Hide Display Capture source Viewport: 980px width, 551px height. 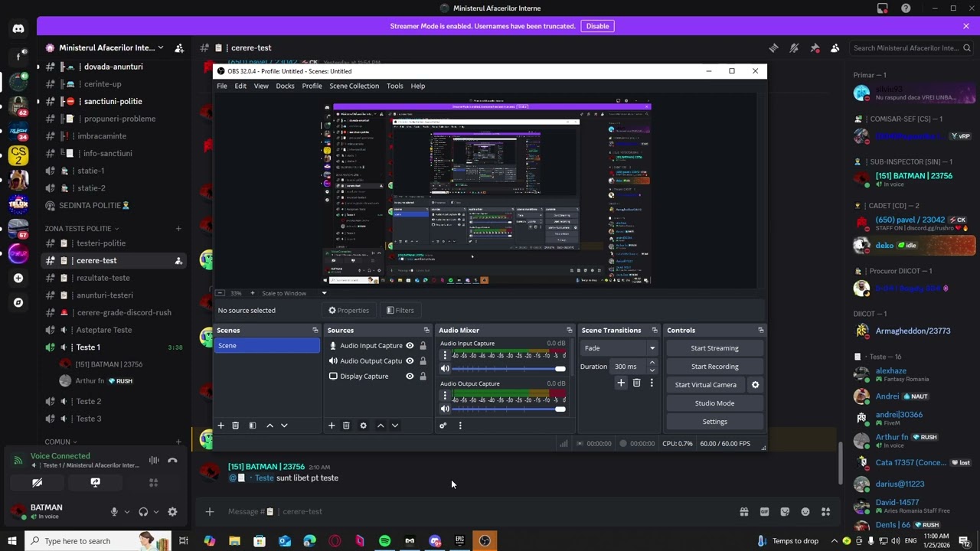coord(410,377)
